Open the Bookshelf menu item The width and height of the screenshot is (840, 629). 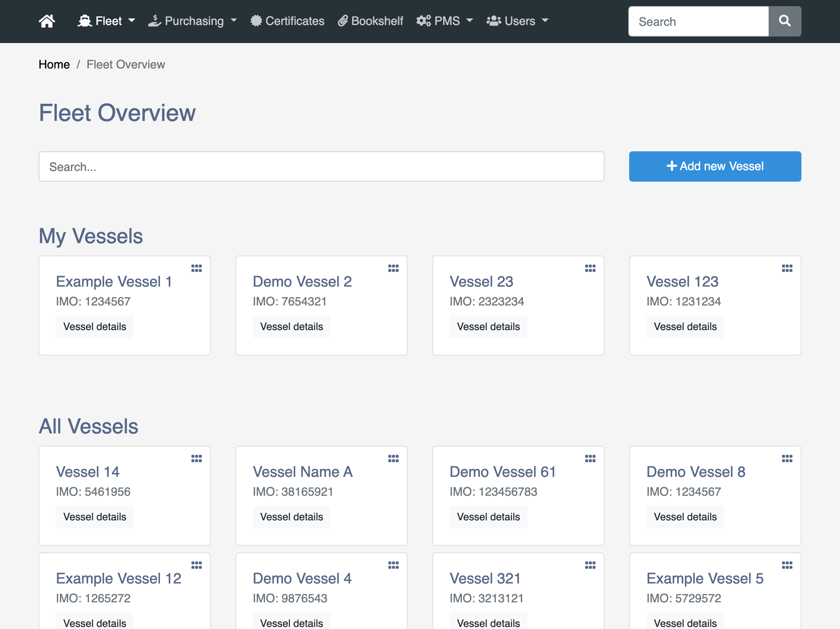[x=370, y=21]
